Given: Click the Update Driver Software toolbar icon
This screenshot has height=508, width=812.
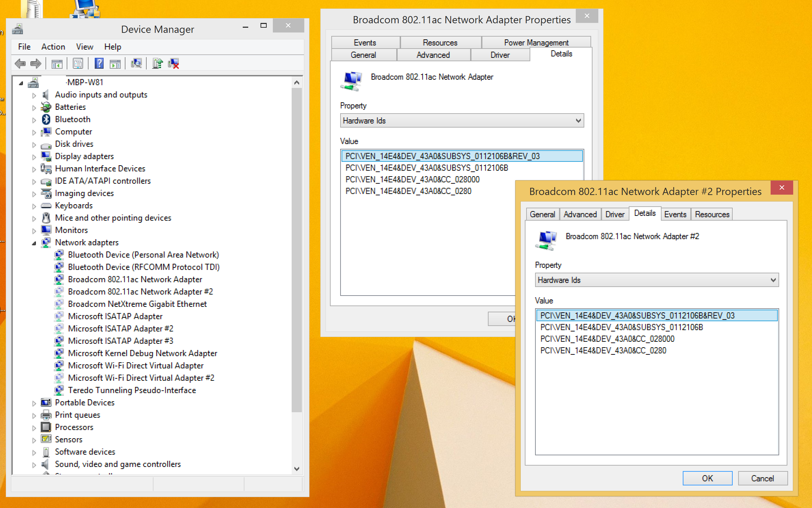Looking at the screenshot, I should pos(157,63).
